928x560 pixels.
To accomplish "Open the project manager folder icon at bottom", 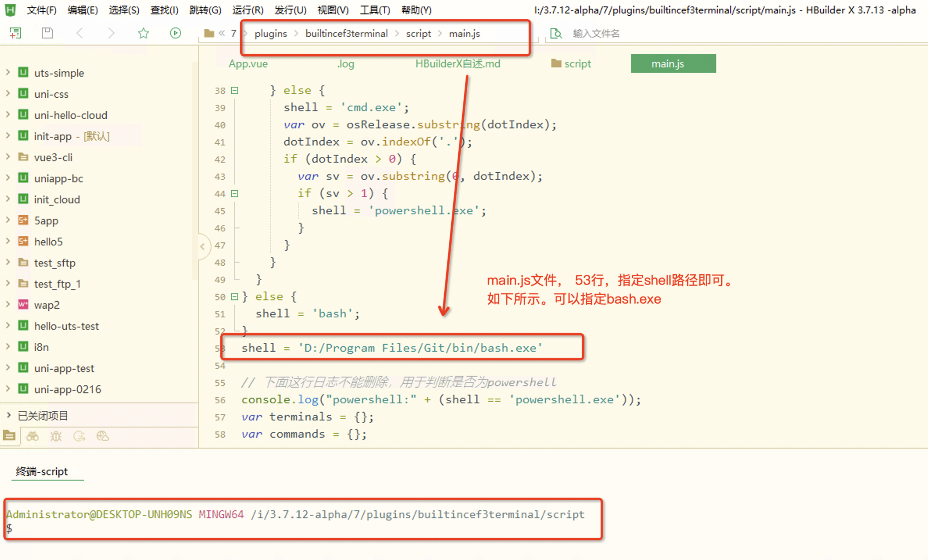I will (9, 436).
